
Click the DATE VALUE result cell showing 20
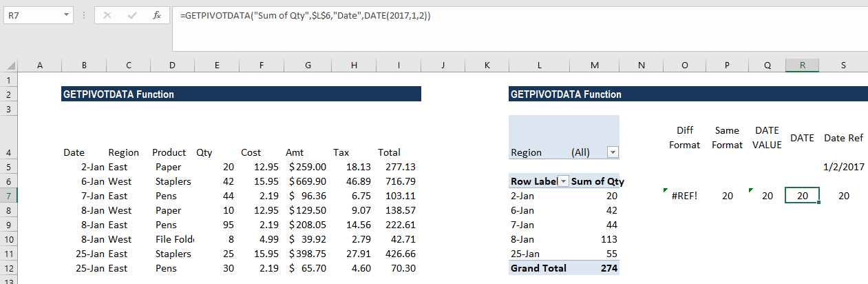coord(768,196)
